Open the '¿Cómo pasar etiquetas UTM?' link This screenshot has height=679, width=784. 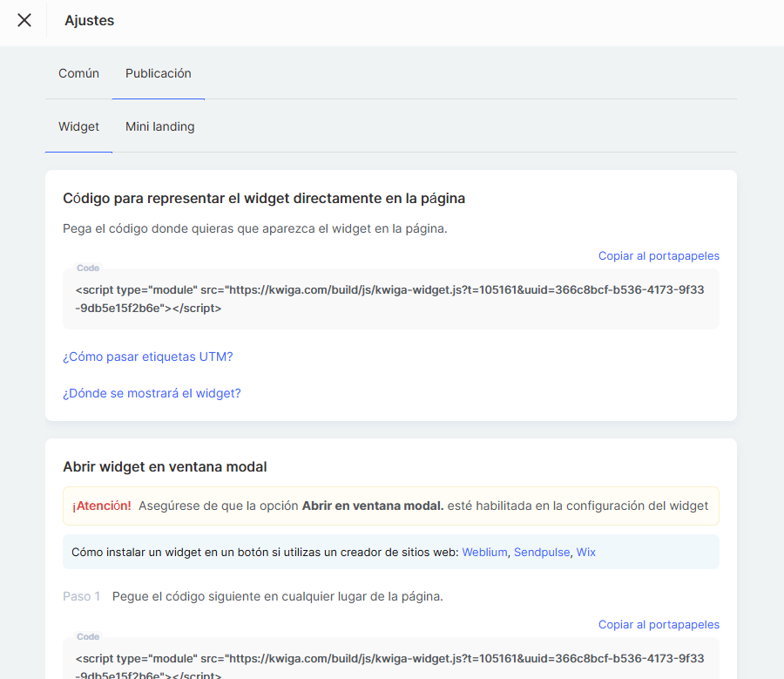[x=148, y=356]
